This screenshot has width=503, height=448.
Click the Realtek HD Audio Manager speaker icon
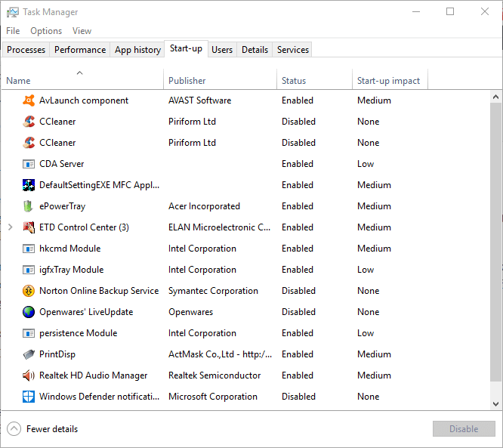pos(29,375)
